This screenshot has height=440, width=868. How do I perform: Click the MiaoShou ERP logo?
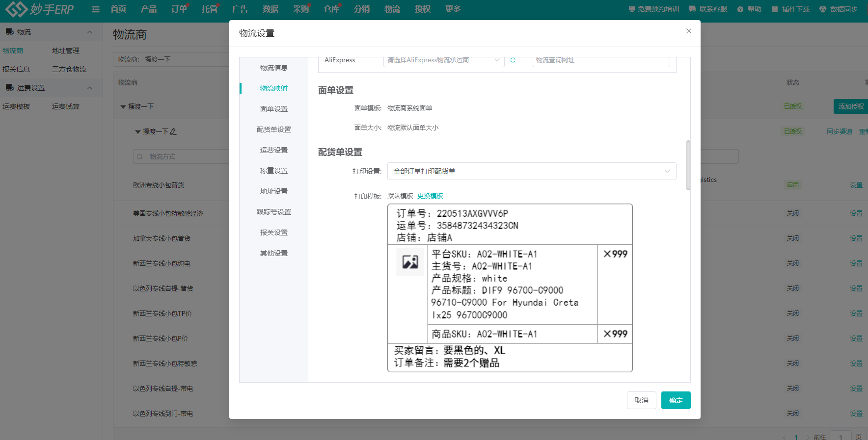(x=39, y=9)
